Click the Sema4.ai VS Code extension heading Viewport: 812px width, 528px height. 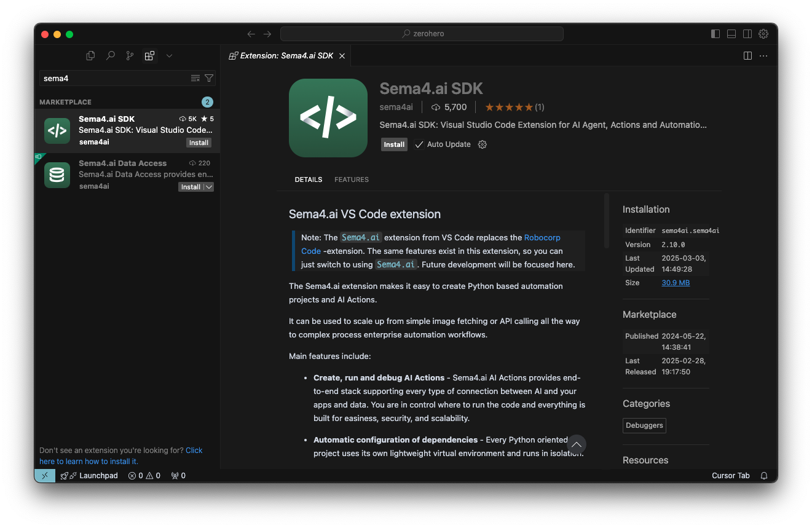click(x=365, y=215)
